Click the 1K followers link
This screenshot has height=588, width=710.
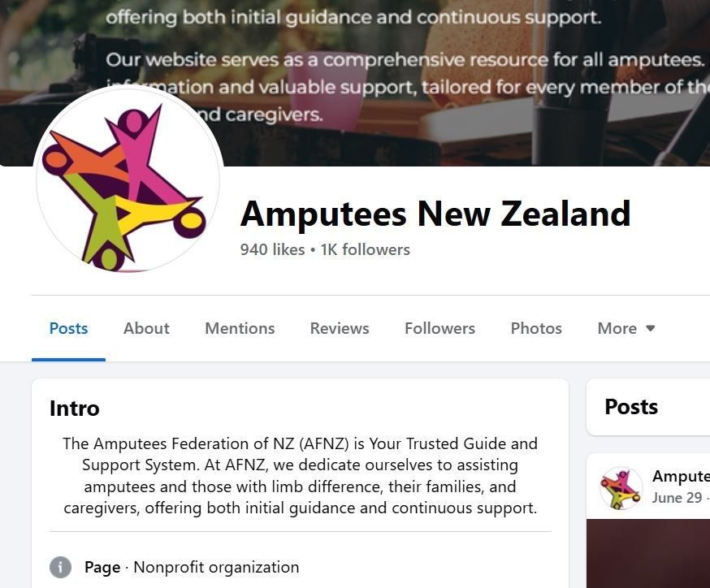coord(365,249)
